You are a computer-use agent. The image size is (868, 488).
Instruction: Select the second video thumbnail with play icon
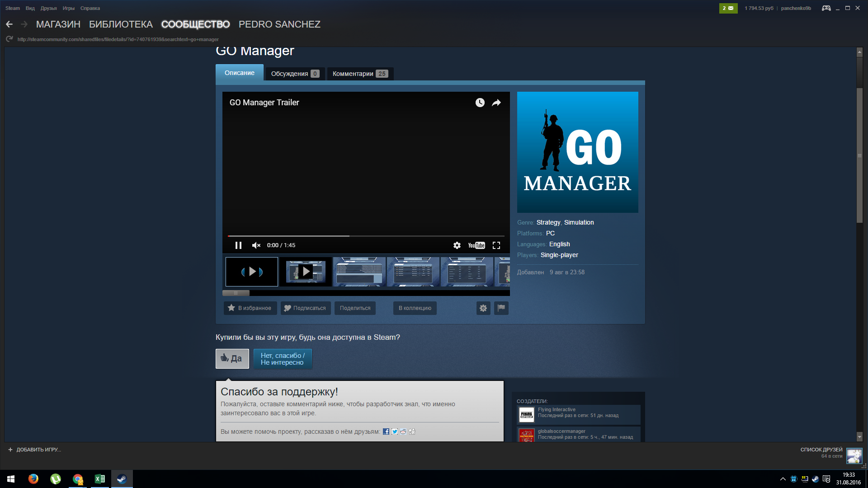click(x=306, y=272)
